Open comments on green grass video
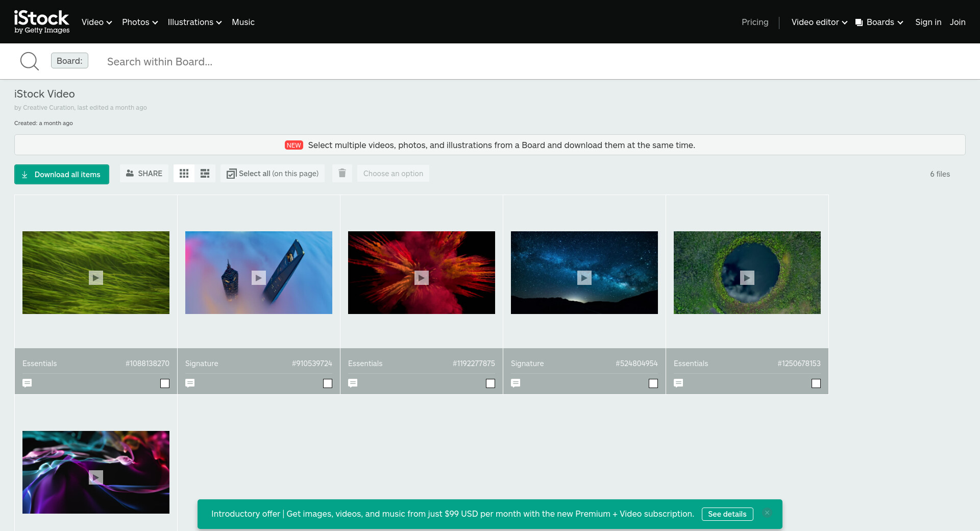Screen dimensions: 980x531 [x=28, y=383]
